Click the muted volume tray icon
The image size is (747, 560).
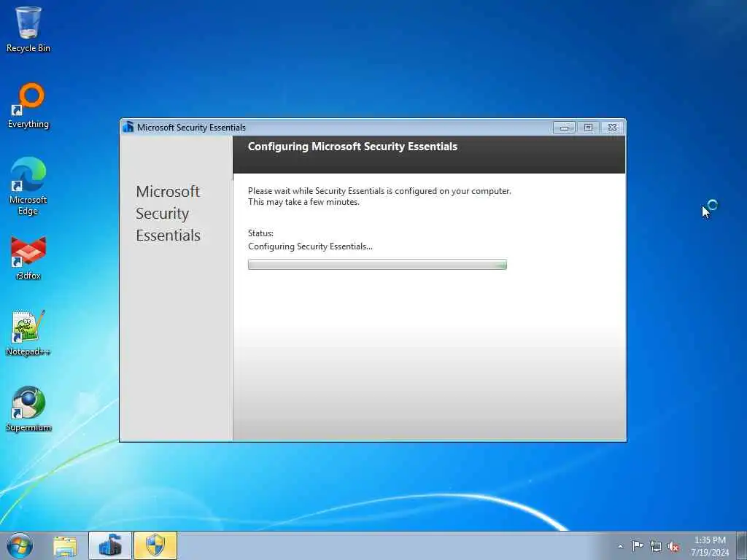pyautogui.click(x=673, y=547)
